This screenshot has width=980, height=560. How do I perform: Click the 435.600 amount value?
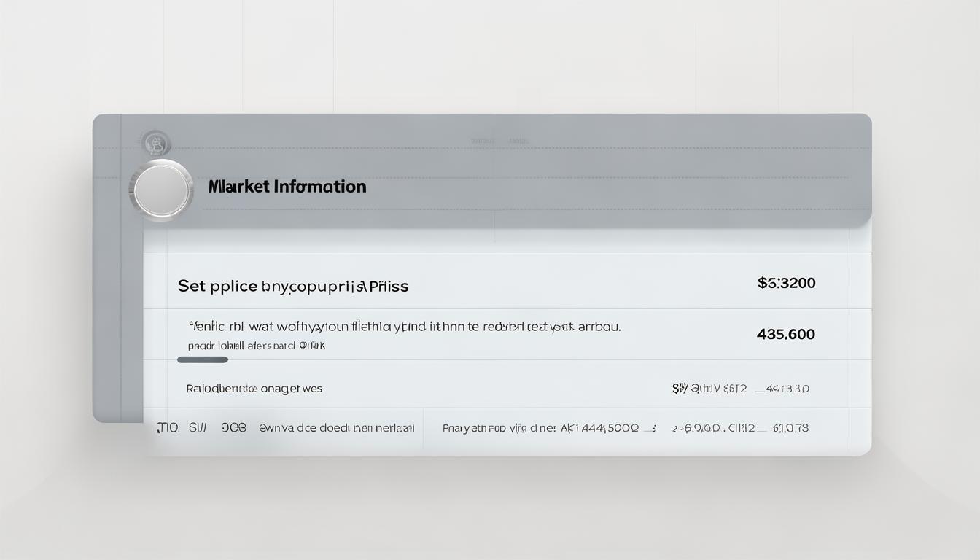[786, 335]
